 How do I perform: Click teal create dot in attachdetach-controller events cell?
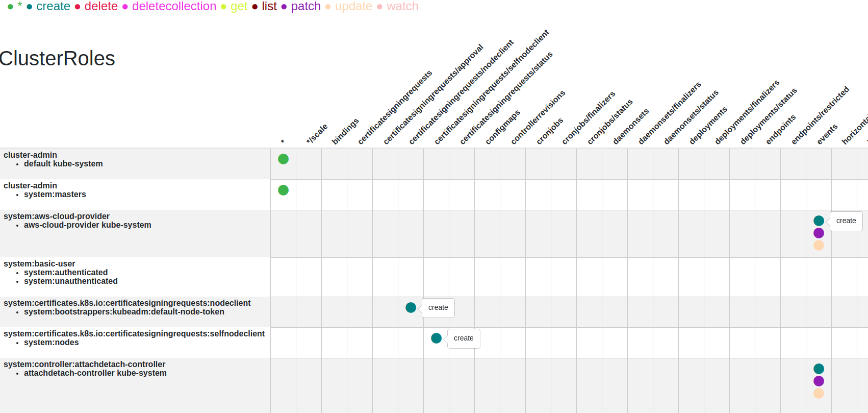click(x=819, y=369)
